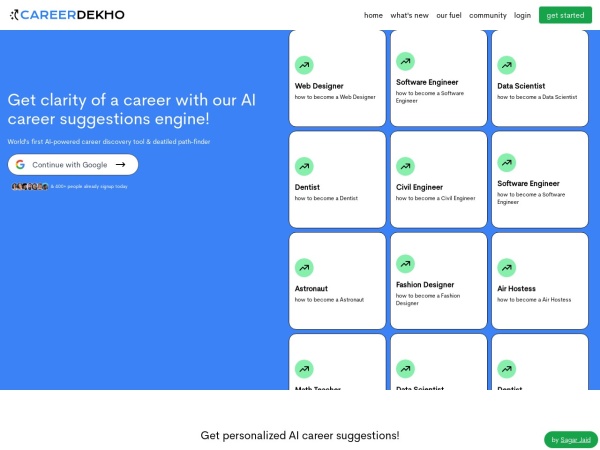Open the Web Designer card title
The height and width of the screenshot is (450, 600).
tap(319, 86)
